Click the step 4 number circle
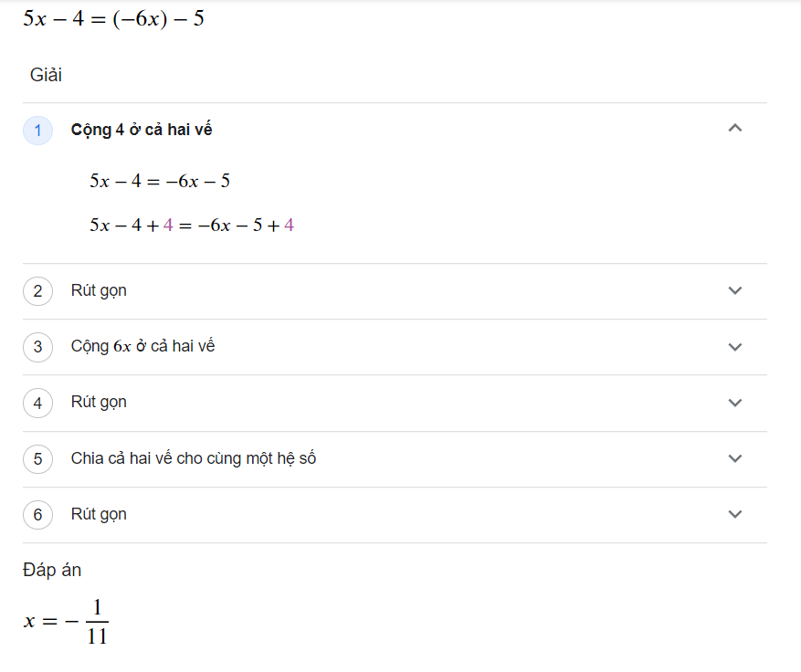Image resolution: width=801 pixels, height=672 pixels. coord(37,403)
